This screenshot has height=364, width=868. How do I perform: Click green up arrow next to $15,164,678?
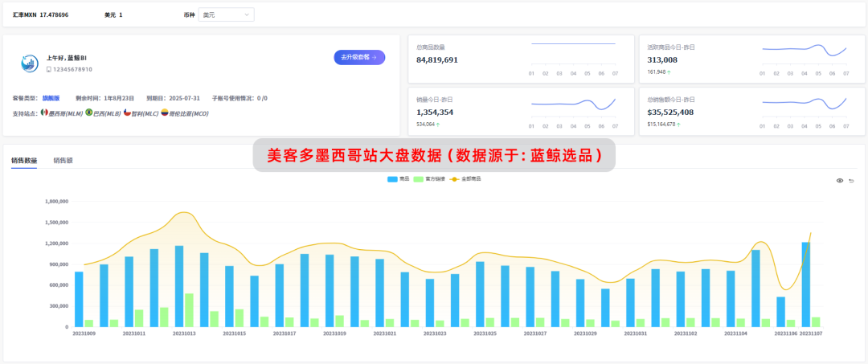[679, 125]
